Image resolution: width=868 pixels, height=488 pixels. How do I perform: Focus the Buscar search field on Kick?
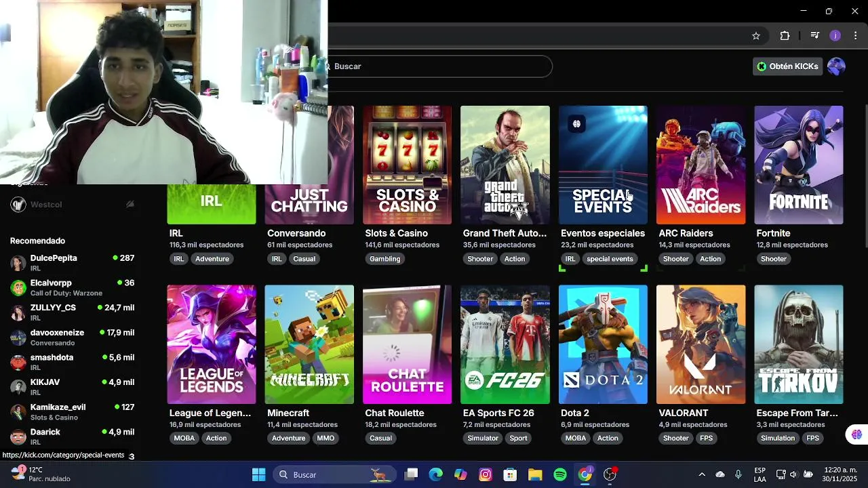pyautogui.click(x=439, y=66)
